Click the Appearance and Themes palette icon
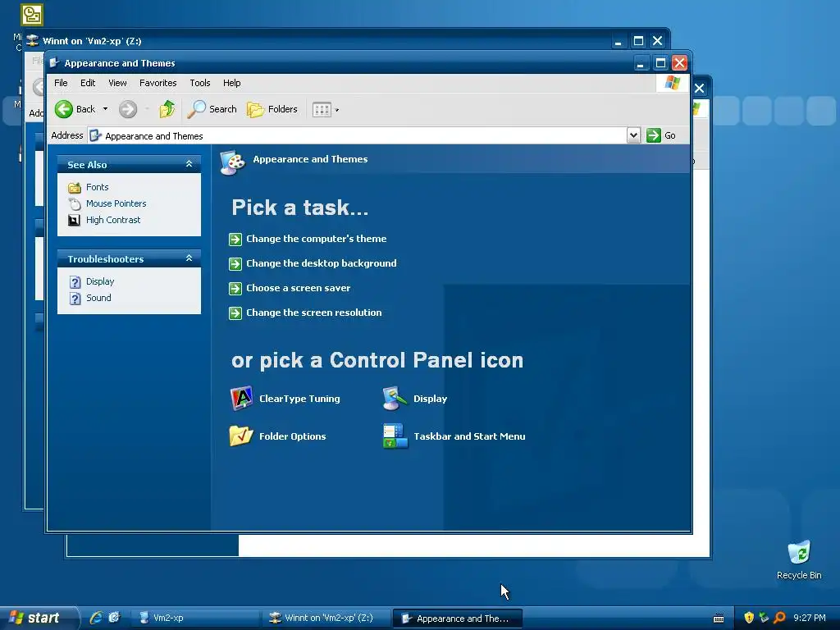The height and width of the screenshot is (630, 840). 232,162
